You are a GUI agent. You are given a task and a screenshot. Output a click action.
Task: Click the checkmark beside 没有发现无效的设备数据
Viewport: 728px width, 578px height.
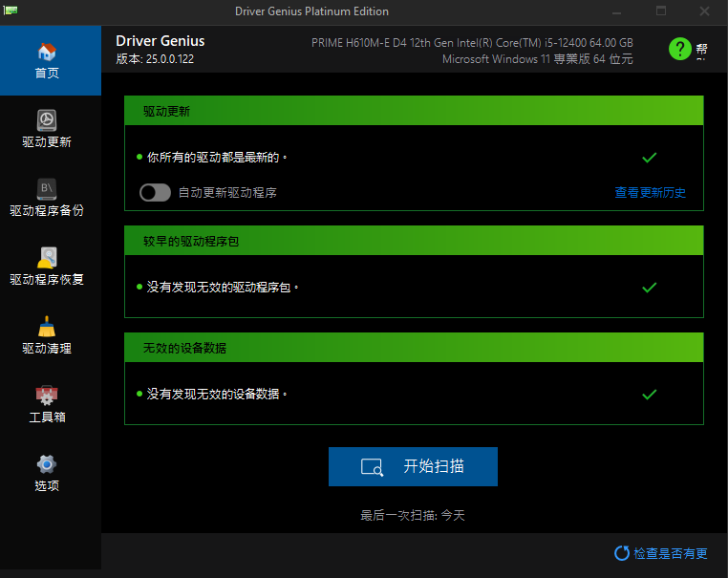649,395
